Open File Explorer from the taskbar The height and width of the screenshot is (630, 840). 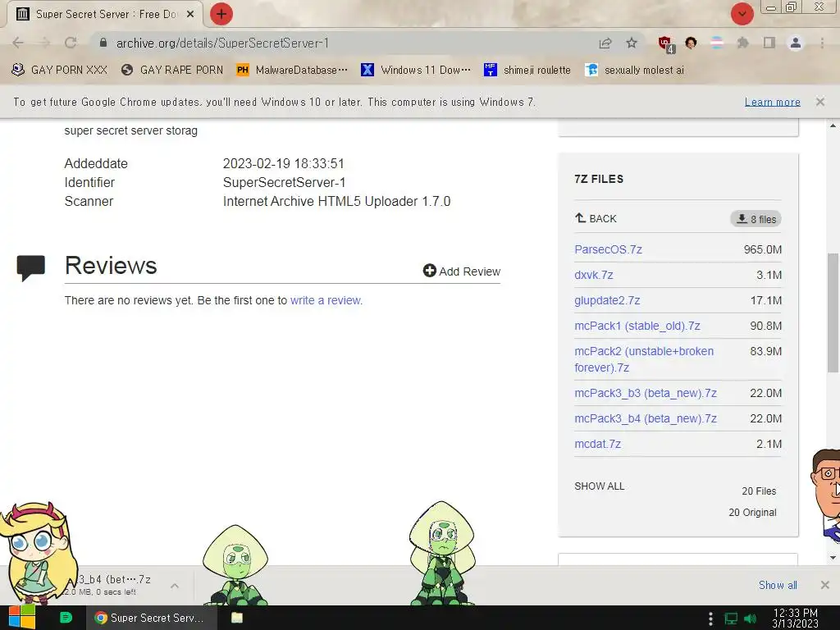pyautogui.click(x=237, y=618)
